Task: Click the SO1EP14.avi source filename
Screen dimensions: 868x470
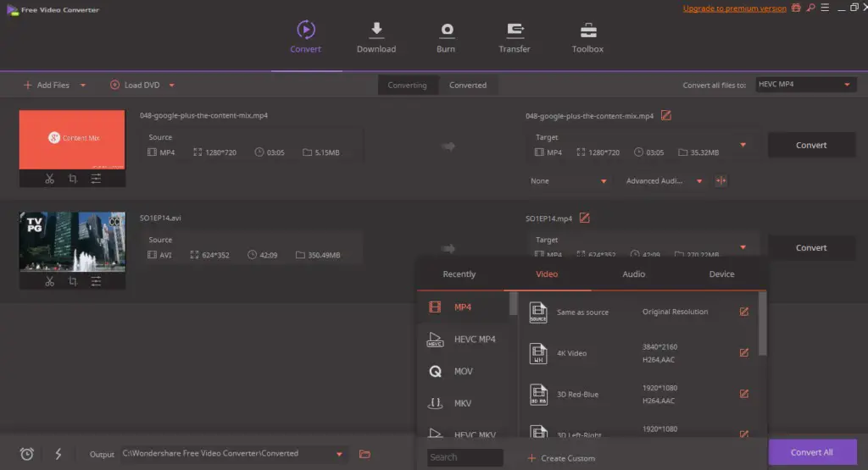Action: point(160,218)
